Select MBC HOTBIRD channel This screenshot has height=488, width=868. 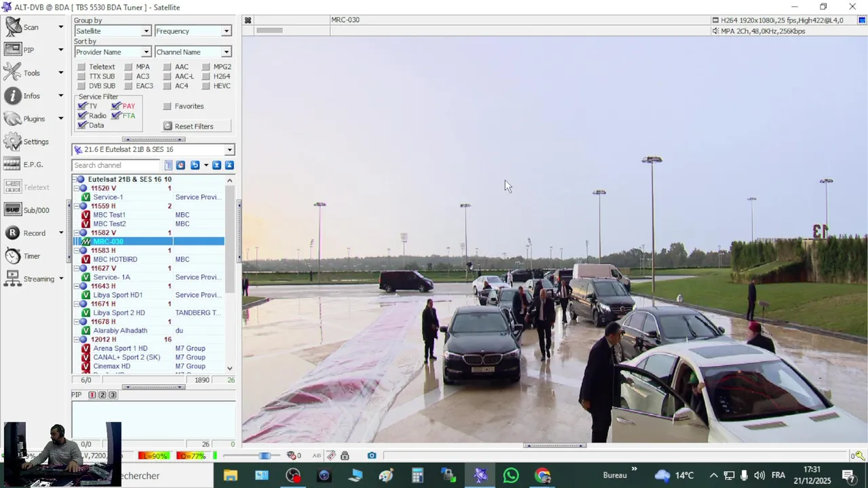[115, 260]
